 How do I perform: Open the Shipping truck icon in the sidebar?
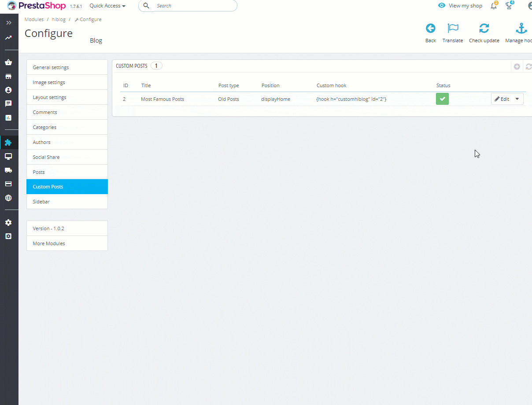pos(8,170)
